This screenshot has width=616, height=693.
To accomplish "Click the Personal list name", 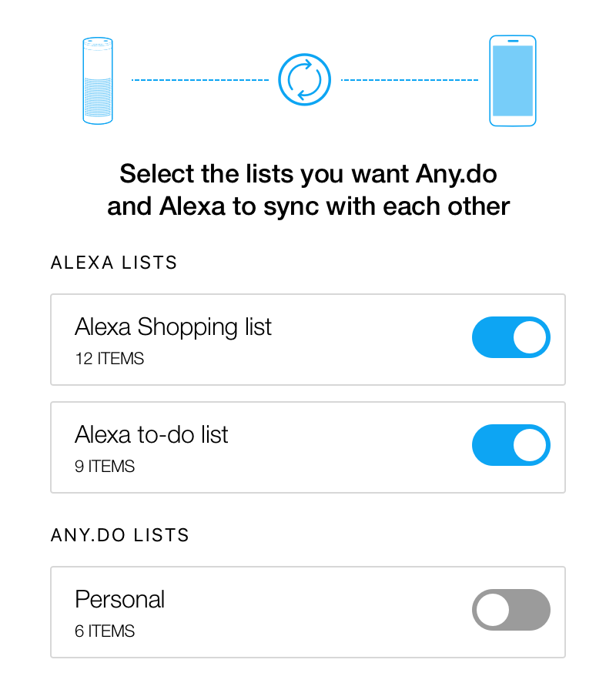I will tap(120, 600).
